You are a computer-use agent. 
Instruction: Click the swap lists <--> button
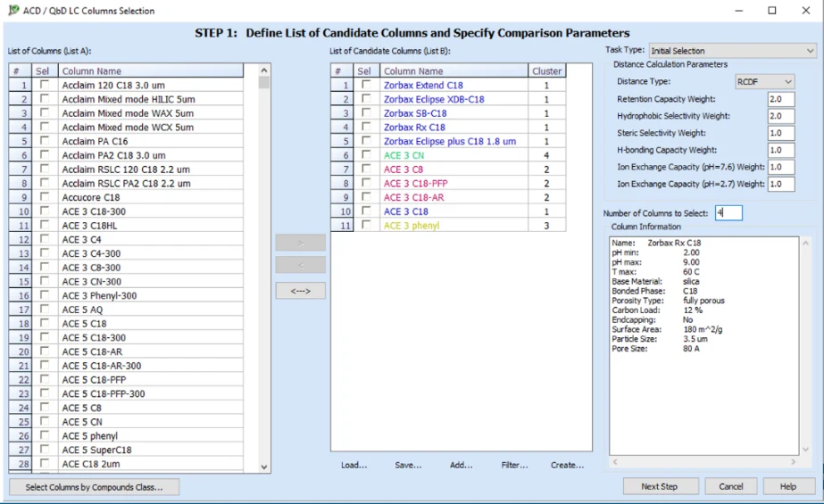click(301, 291)
